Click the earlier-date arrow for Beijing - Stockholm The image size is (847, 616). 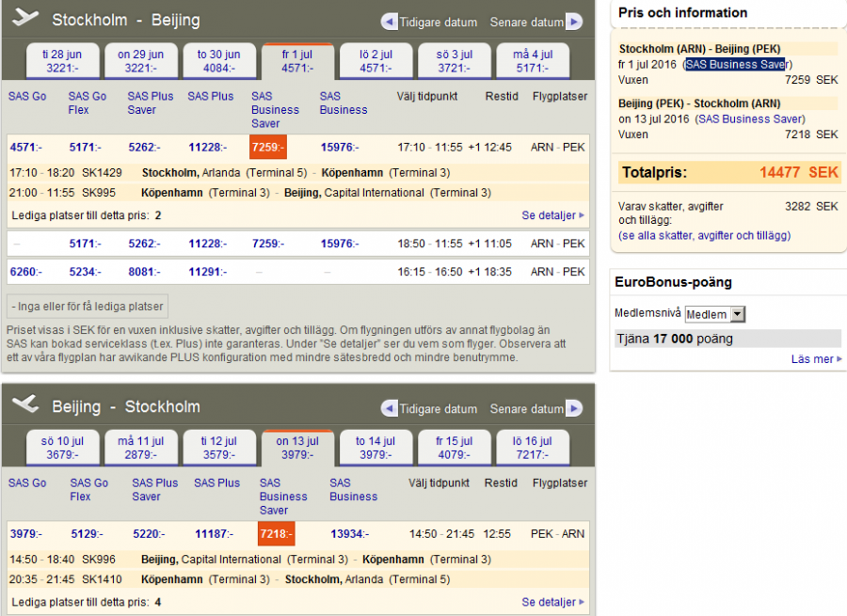click(x=390, y=409)
